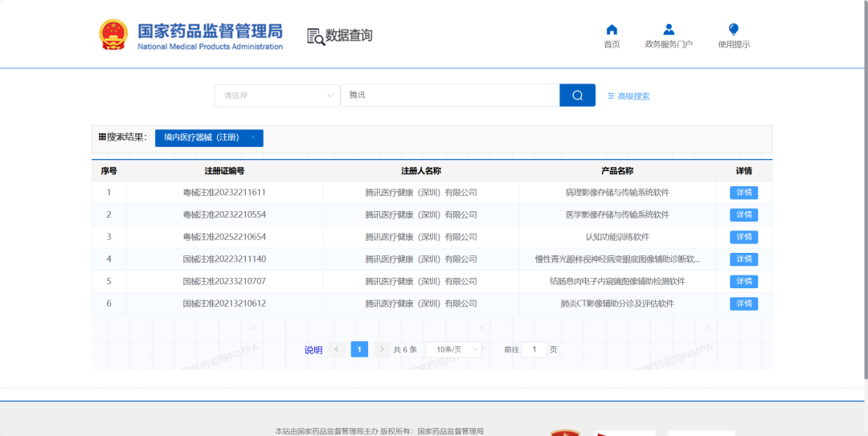Click the 说明 link beside pagination

click(x=313, y=350)
